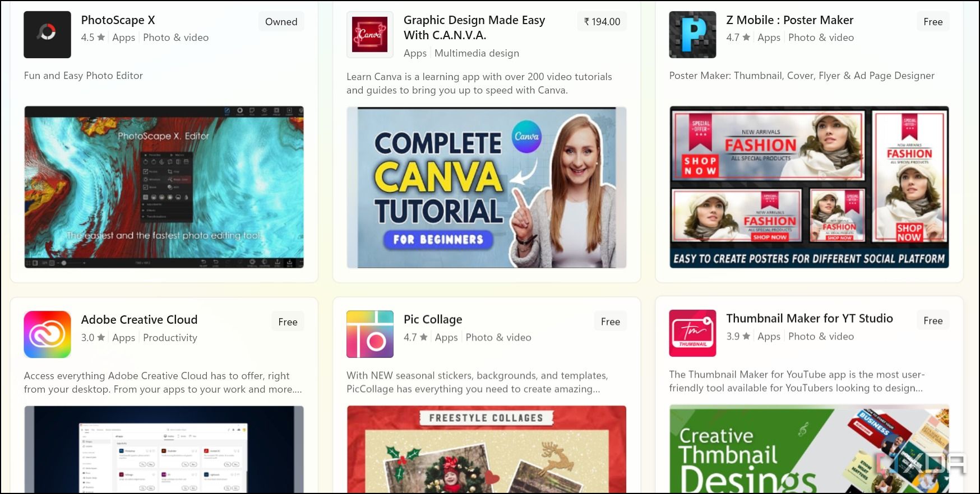The height and width of the screenshot is (494, 980).
Task: Click 'The Thumbnail Maker for YouTube app' description
Action: (797, 381)
